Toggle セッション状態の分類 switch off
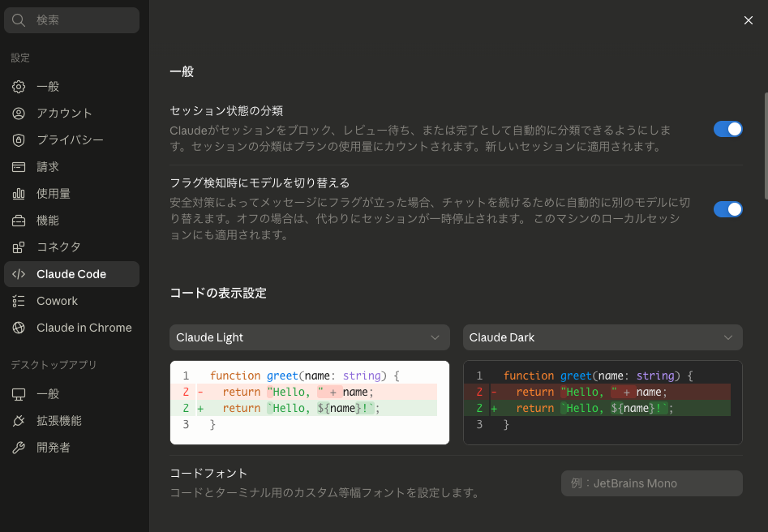768x532 pixels. point(727,129)
